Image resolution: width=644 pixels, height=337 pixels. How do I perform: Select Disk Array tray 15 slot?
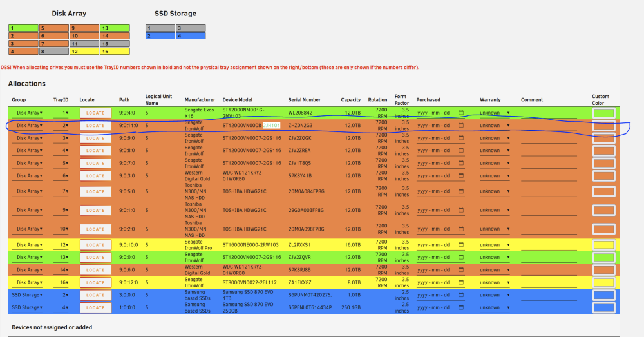(115, 44)
